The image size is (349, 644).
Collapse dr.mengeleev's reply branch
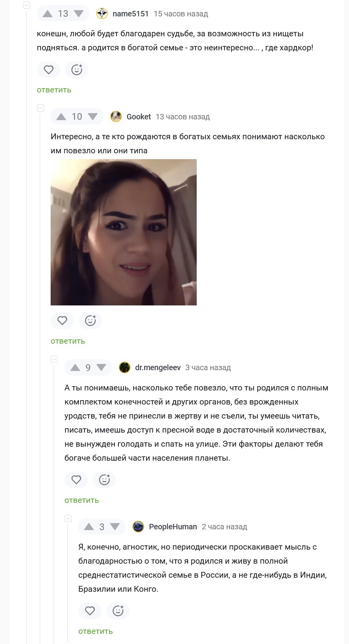point(54,359)
